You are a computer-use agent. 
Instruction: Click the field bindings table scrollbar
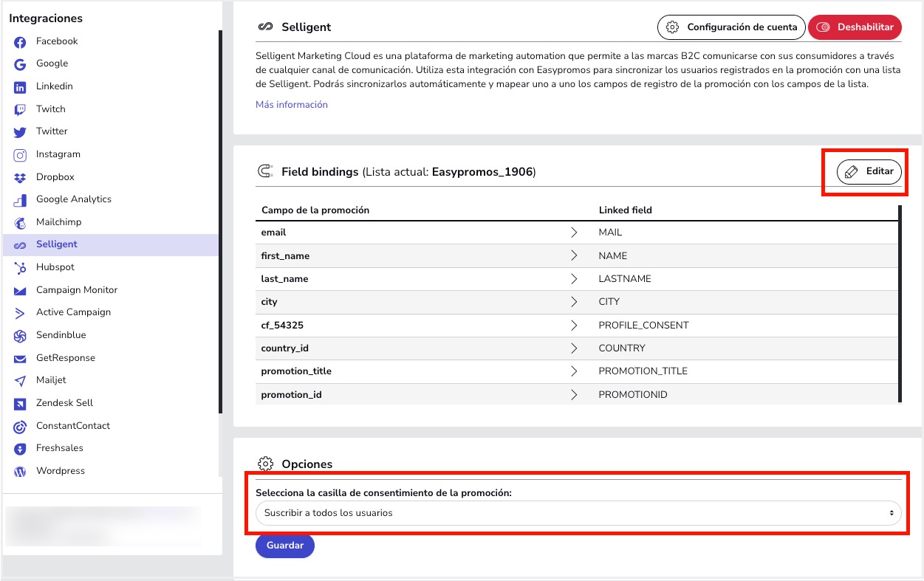(x=900, y=303)
